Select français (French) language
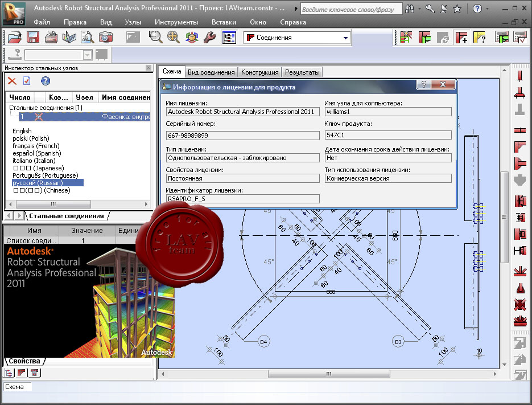 tap(36, 146)
